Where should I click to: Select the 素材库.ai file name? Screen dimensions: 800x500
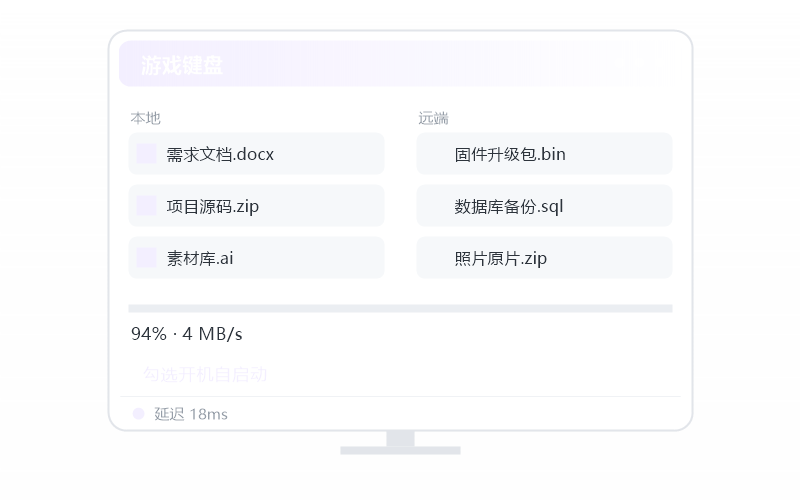[x=199, y=258]
